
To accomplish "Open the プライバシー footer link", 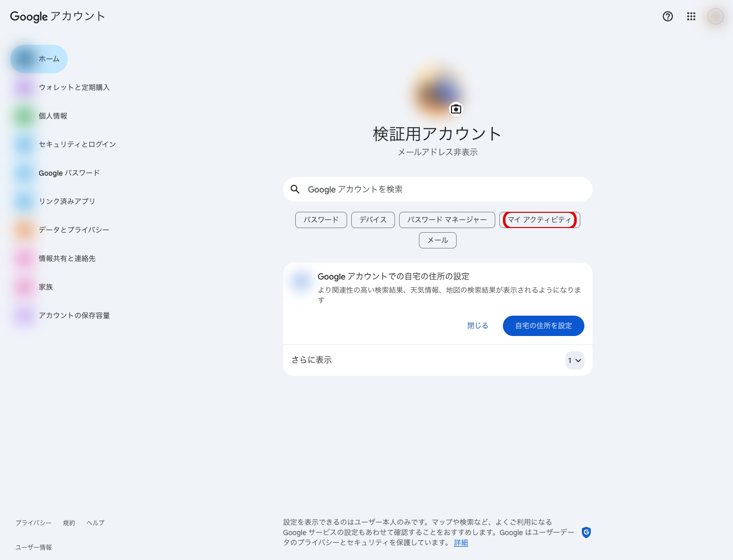I will coord(34,523).
